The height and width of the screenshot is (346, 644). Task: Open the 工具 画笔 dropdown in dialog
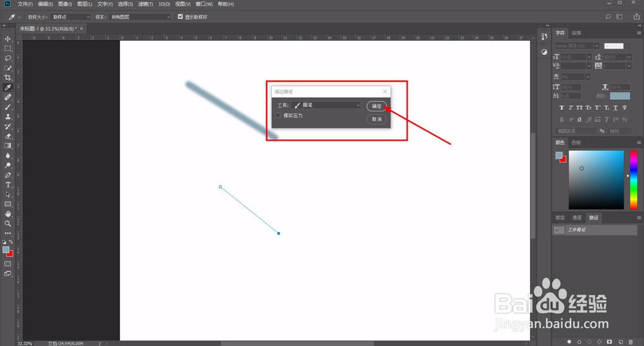click(x=326, y=105)
